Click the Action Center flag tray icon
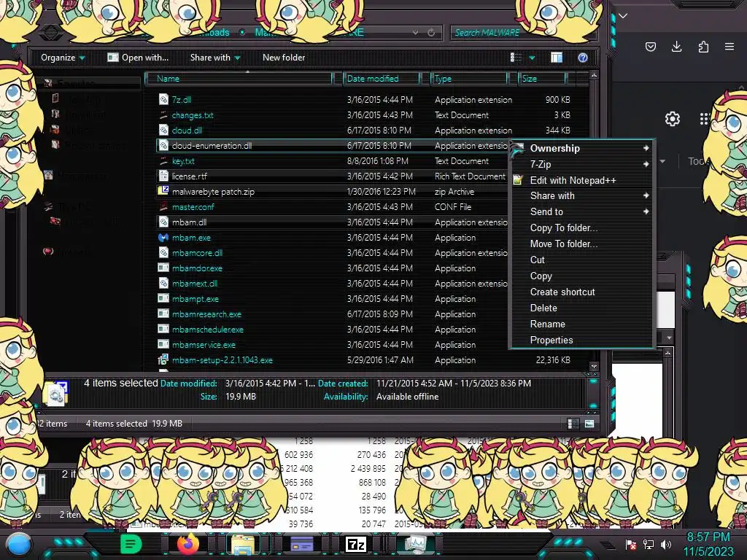 [x=631, y=545]
